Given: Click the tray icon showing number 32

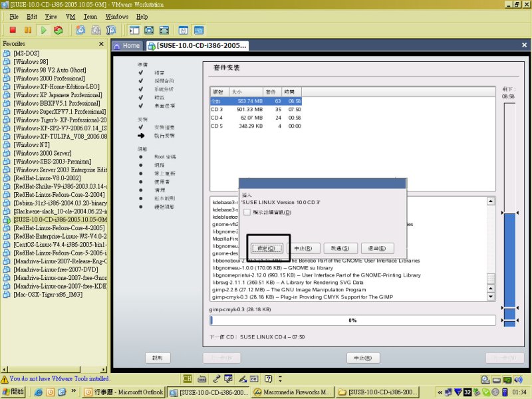Looking at the screenshot, I should [467, 392].
